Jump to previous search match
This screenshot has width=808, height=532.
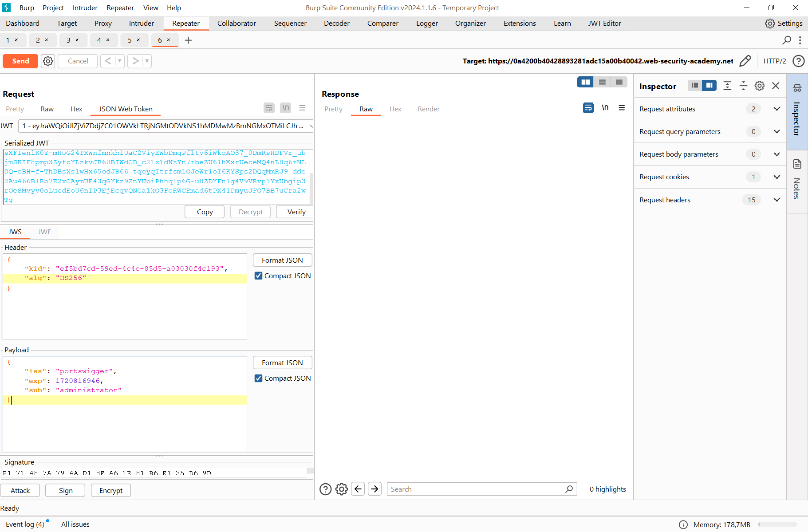358,489
